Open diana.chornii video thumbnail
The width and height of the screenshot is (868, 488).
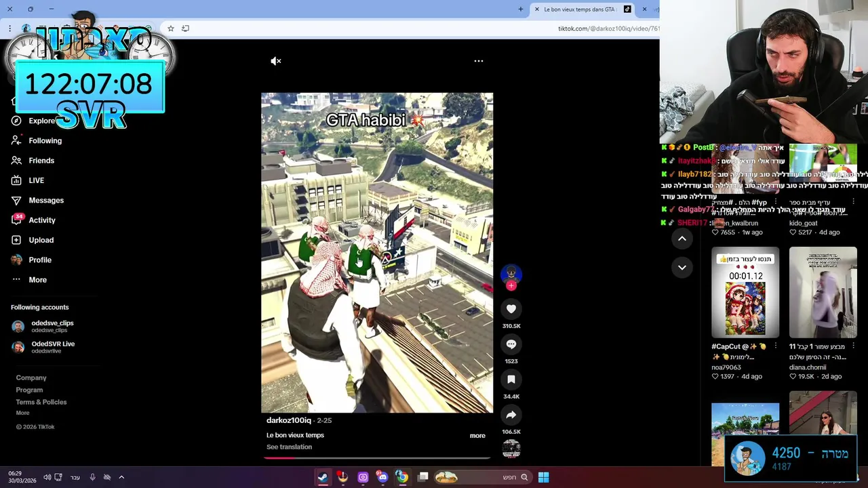point(823,292)
